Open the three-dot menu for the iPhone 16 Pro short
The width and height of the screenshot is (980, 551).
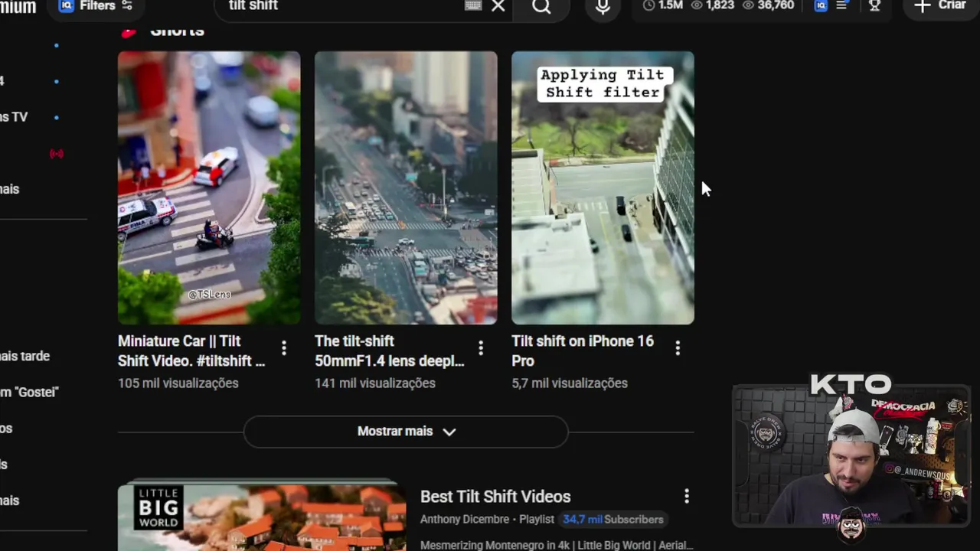678,348
